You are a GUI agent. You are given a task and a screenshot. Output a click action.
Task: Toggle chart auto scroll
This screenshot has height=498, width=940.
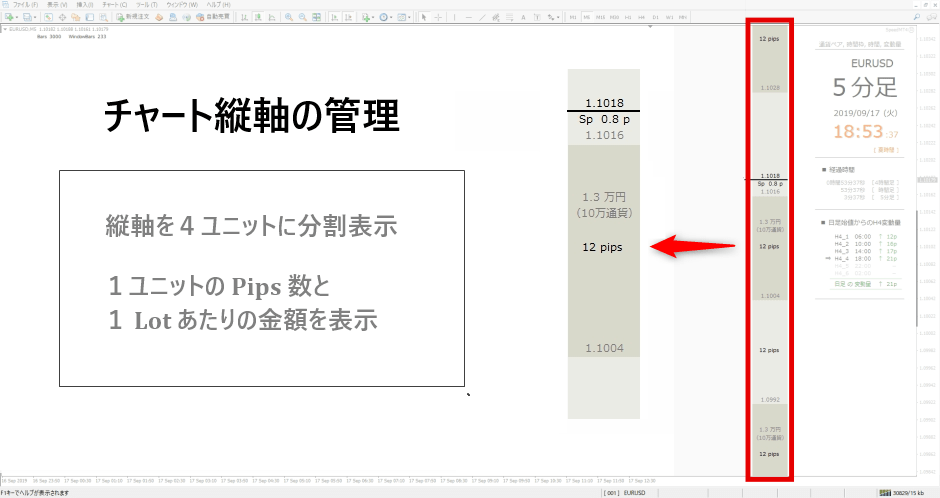click(334, 17)
